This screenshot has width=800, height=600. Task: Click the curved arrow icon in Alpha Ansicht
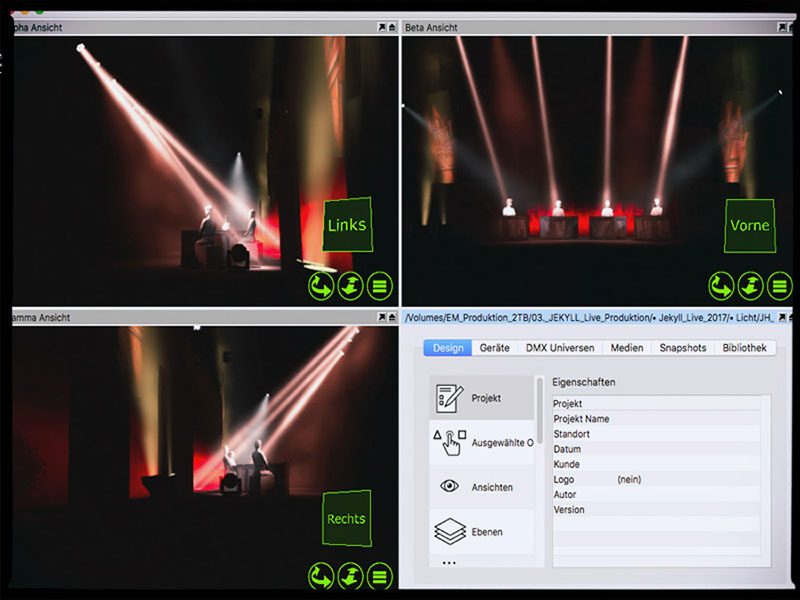(x=321, y=286)
